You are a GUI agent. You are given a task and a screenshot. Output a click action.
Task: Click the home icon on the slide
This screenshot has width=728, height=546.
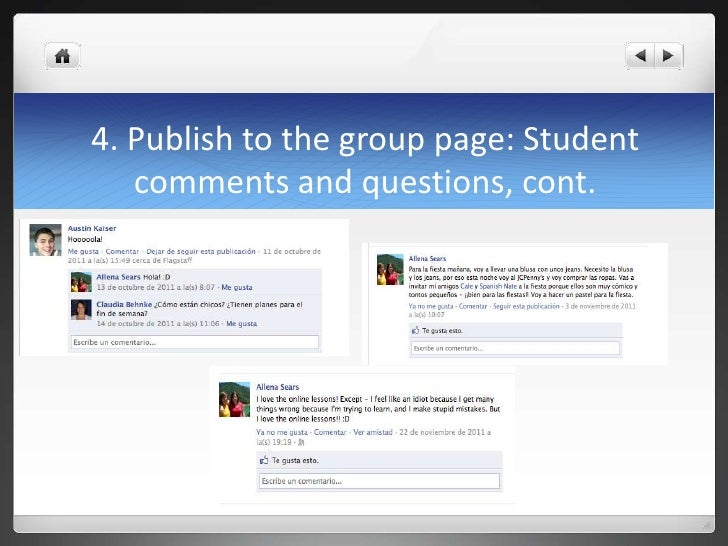62,56
